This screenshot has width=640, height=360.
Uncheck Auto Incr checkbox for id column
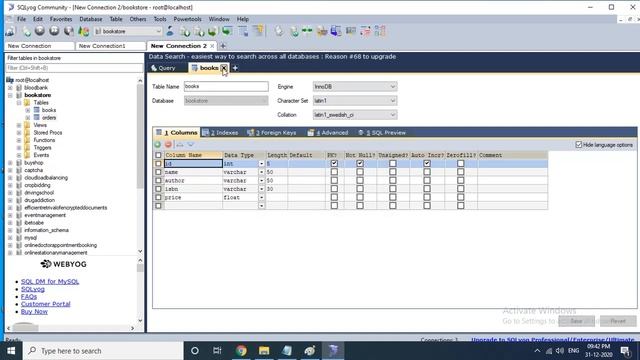coord(427,163)
